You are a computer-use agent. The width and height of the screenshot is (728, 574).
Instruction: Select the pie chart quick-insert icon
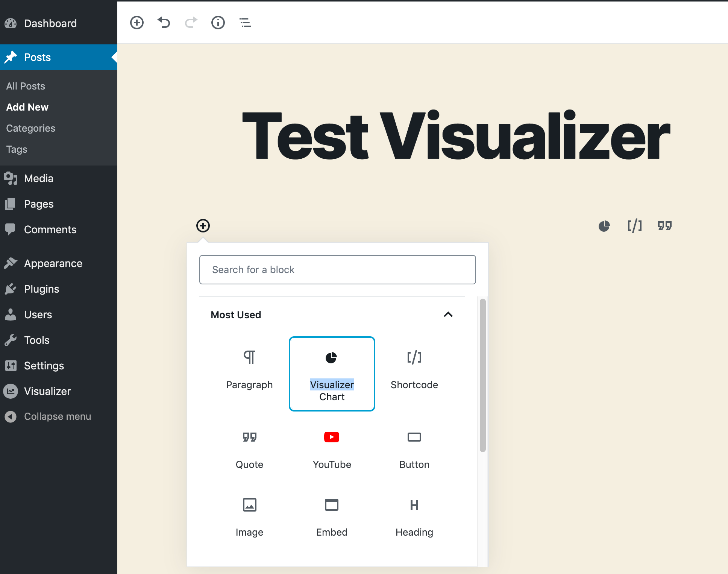[604, 226]
